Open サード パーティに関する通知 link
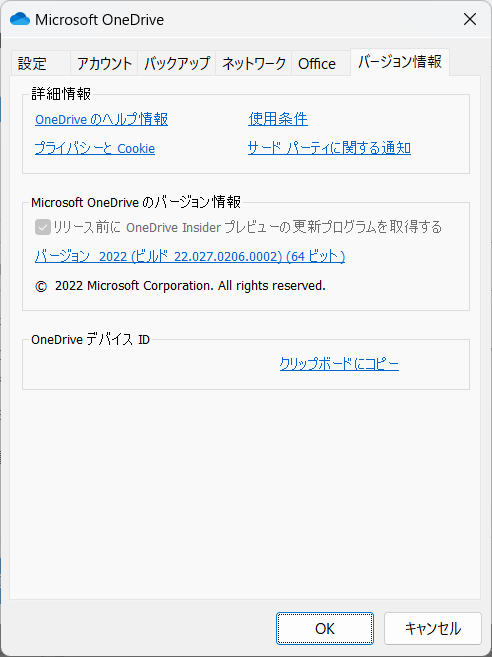Screen dimensions: 492x657 coord(329,148)
